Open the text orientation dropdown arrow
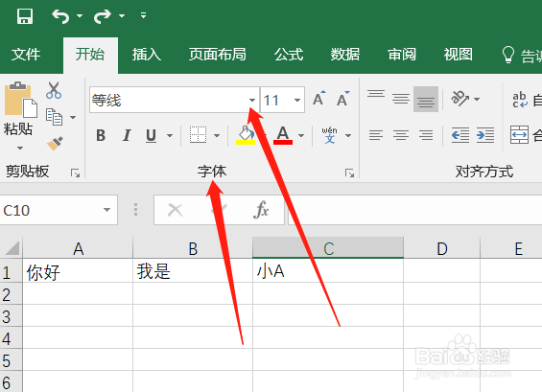Viewport: 542px width, 392px height. click(x=477, y=100)
